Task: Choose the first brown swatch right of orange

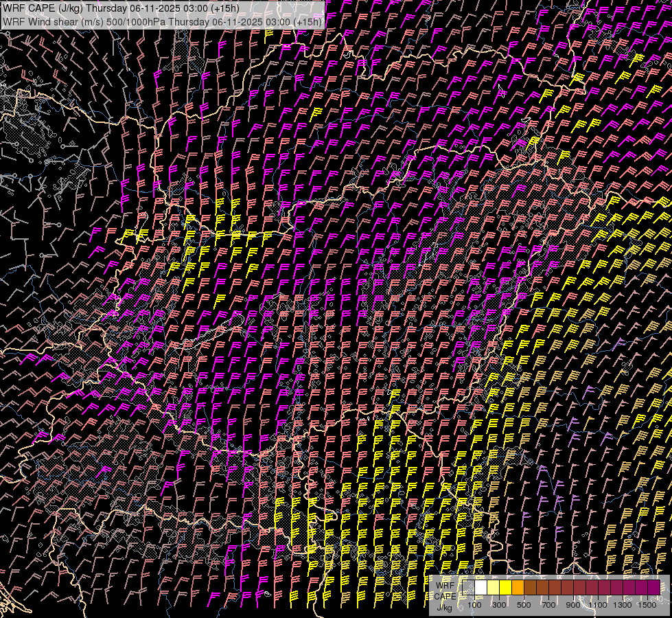Action: click(x=531, y=588)
